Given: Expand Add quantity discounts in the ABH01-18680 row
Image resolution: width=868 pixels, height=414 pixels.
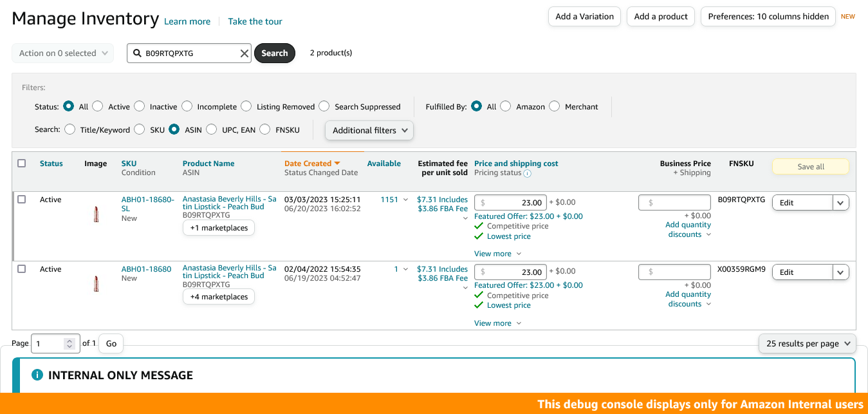Looking at the screenshot, I should [x=688, y=299].
